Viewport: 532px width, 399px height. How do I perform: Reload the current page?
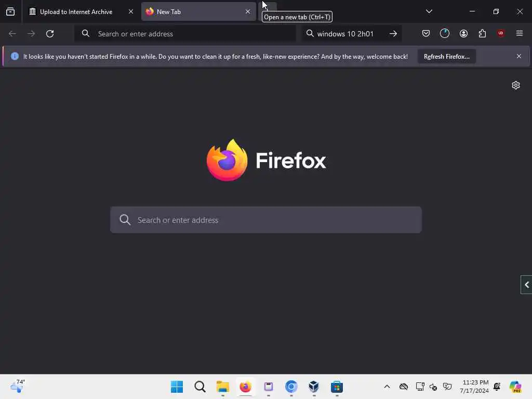coord(50,34)
